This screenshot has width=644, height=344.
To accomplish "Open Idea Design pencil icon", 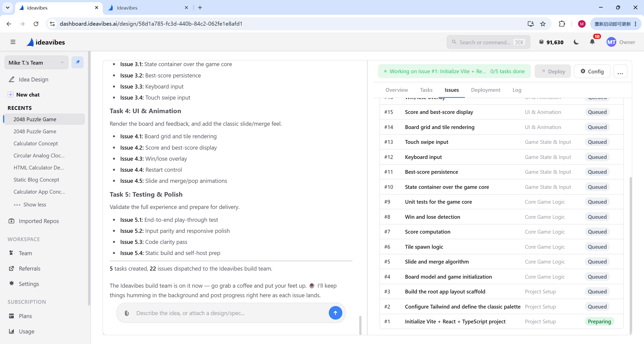I will coord(12,79).
